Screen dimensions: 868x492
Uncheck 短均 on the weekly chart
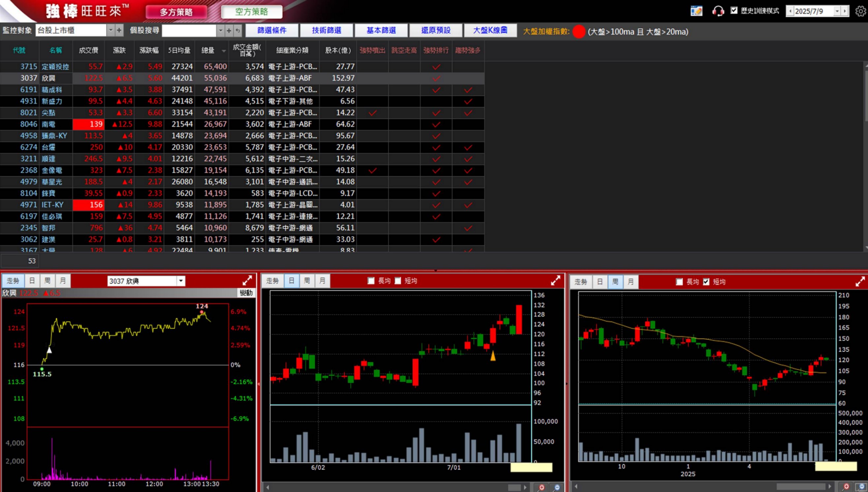pyautogui.click(x=706, y=282)
